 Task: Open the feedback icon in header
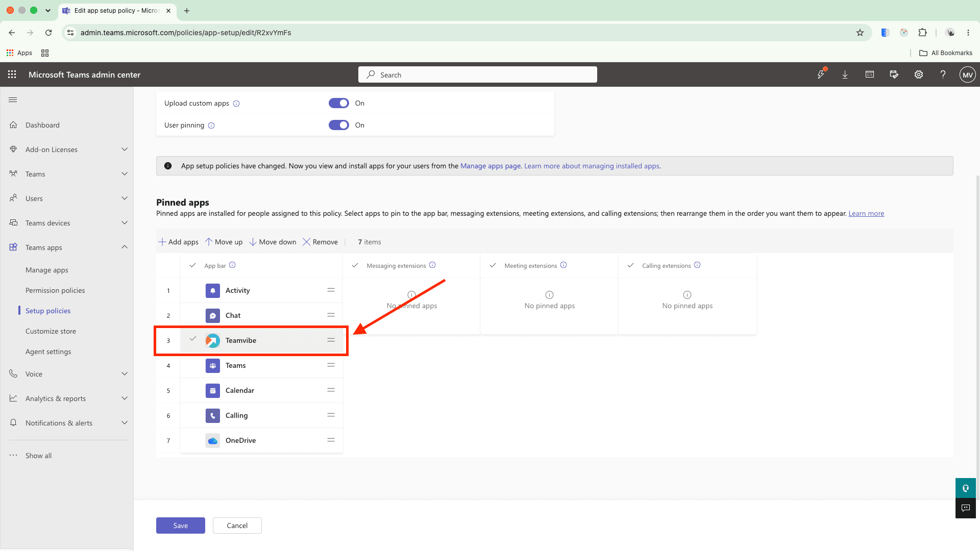[894, 74]
